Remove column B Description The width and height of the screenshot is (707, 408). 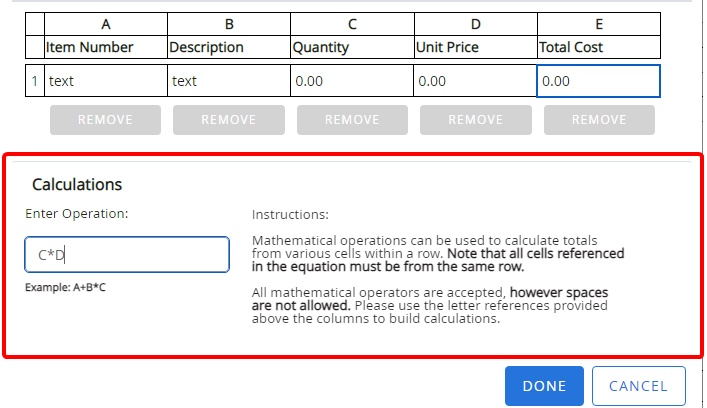click(x=228, y=120)
